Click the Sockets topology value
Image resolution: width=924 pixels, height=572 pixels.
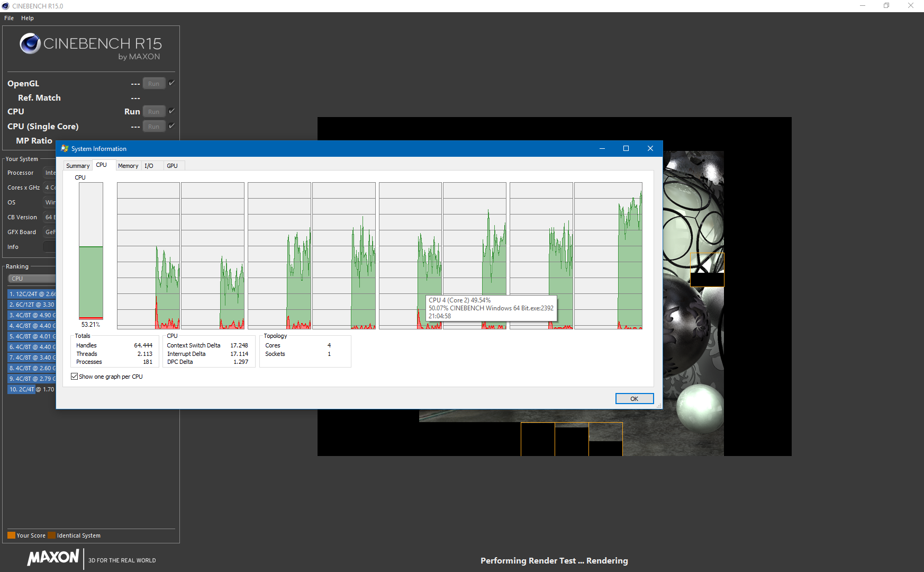329,354
